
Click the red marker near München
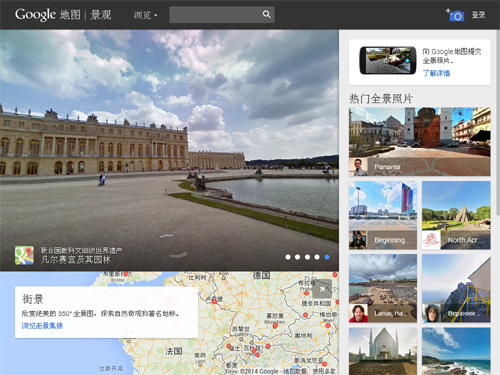pos(275,326)
